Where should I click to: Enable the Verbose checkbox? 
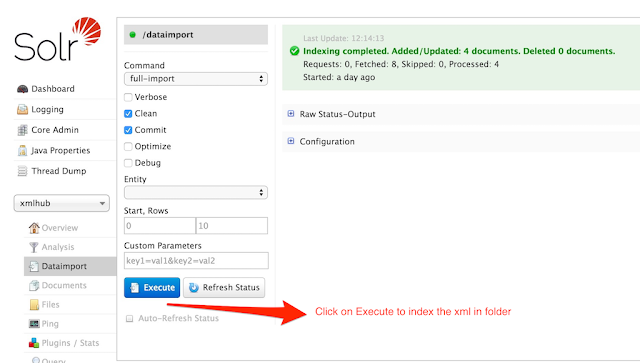click(x=128, y=97)
